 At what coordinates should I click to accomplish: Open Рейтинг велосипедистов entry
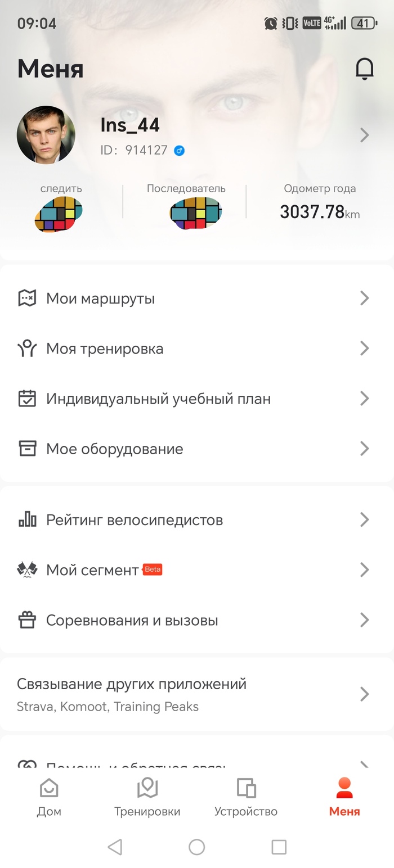pos(135,520)
